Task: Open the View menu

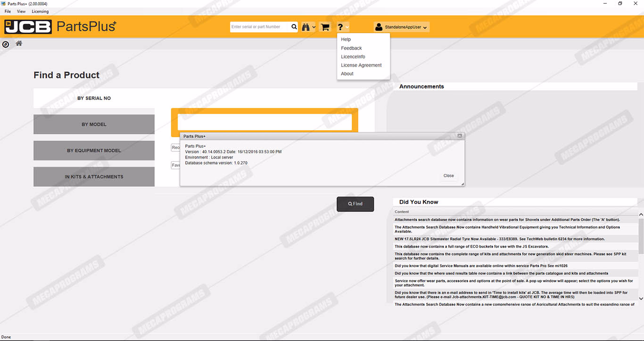Action: (x=21, y=11)
